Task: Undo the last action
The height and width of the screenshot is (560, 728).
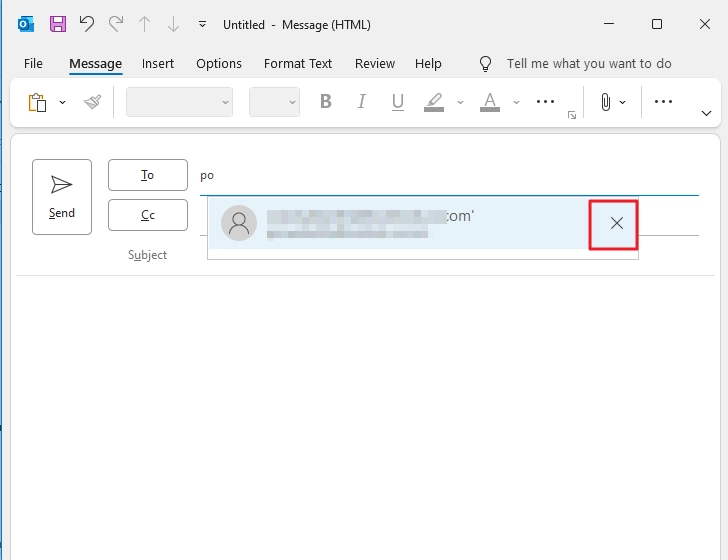Action: (x=87, y=24)
